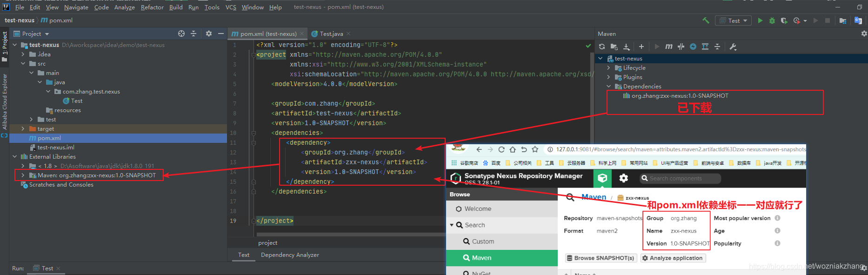Open profiler run options dropdown arrow
Image resolution: width=868 pixels, height=275 pixels.
pos(805,21)
